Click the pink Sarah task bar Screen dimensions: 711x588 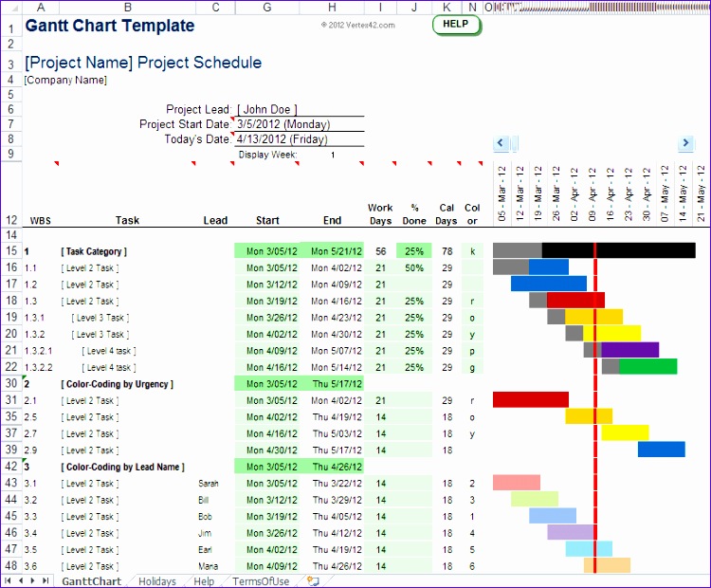(517, 483)
